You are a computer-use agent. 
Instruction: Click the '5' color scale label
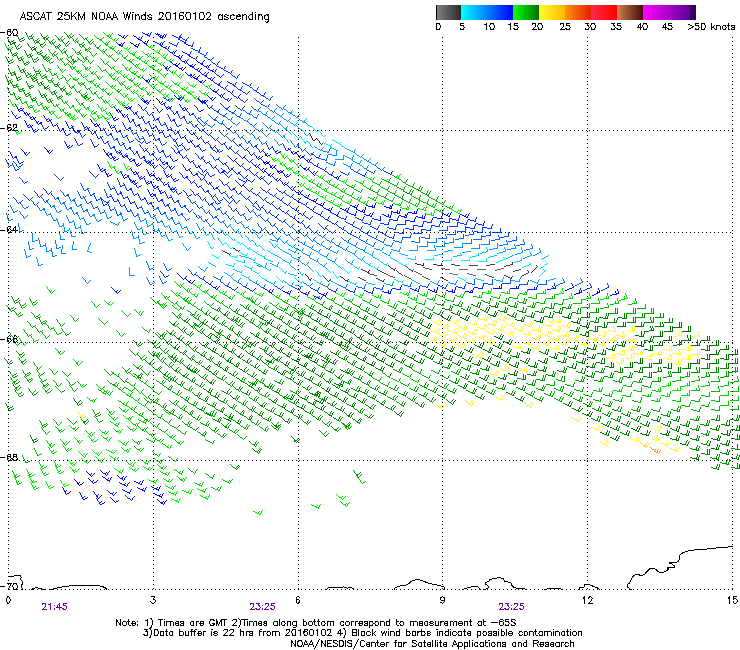tap(462, 27)
